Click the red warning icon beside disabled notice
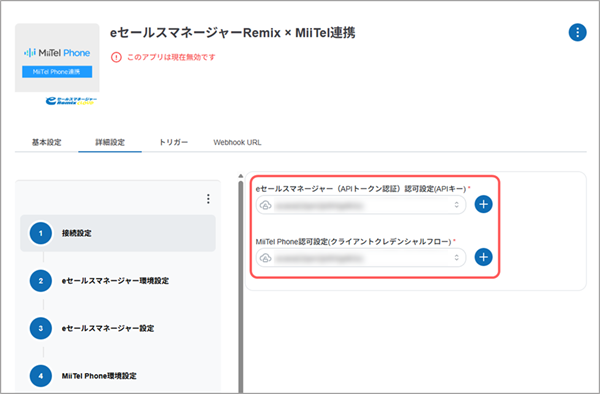Screen dimensions: 600x394 tap(116, 57)
